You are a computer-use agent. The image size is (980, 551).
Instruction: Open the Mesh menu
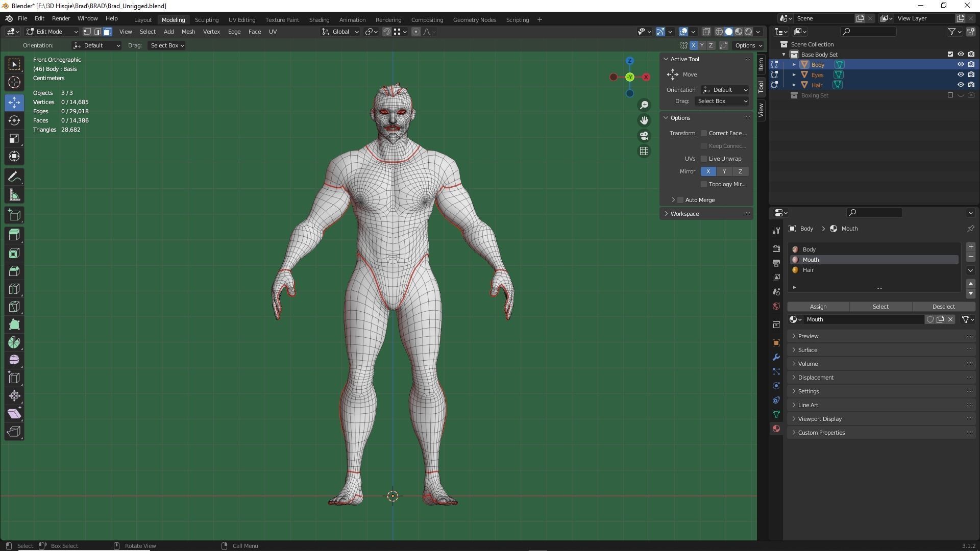click(188, 32)
